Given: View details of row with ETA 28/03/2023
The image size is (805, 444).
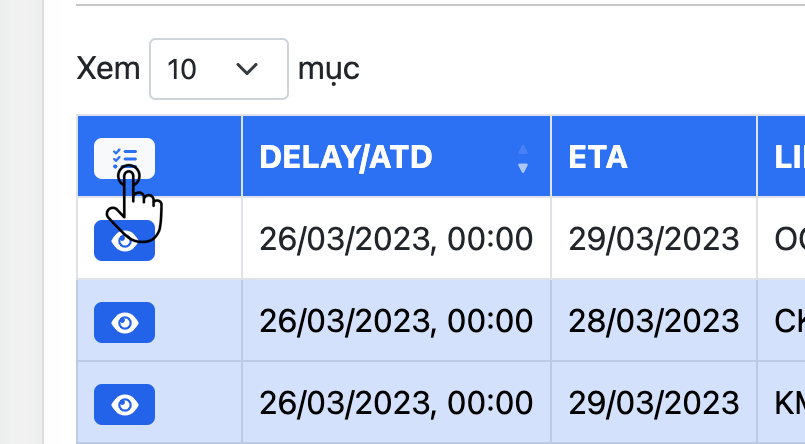Looking at the screenshot, I should [x=124, y=322].
